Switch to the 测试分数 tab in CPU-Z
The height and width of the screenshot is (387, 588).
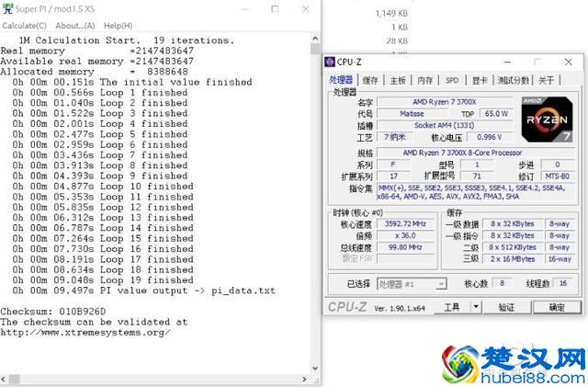pyautogui.click(x=514, y=80)
